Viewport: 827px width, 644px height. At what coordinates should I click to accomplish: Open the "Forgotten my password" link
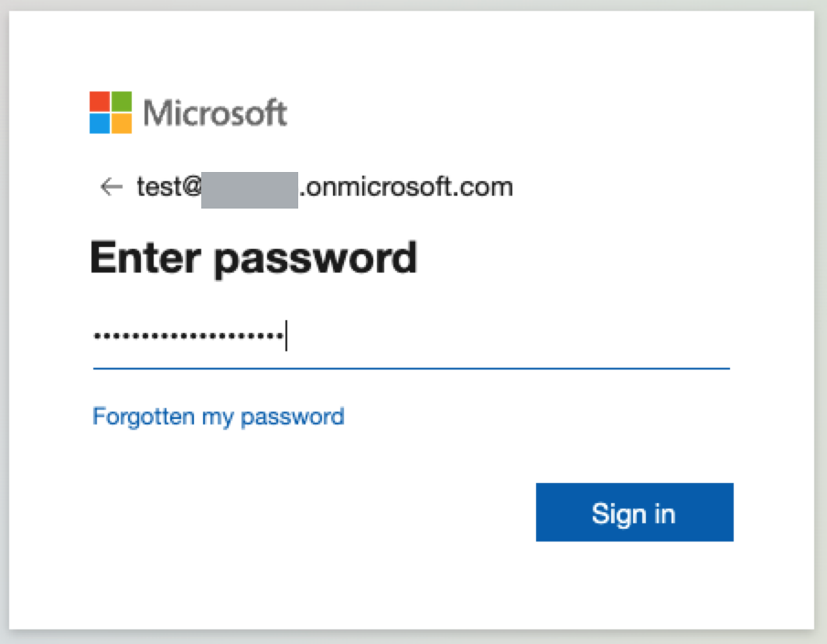pos(219,417)
